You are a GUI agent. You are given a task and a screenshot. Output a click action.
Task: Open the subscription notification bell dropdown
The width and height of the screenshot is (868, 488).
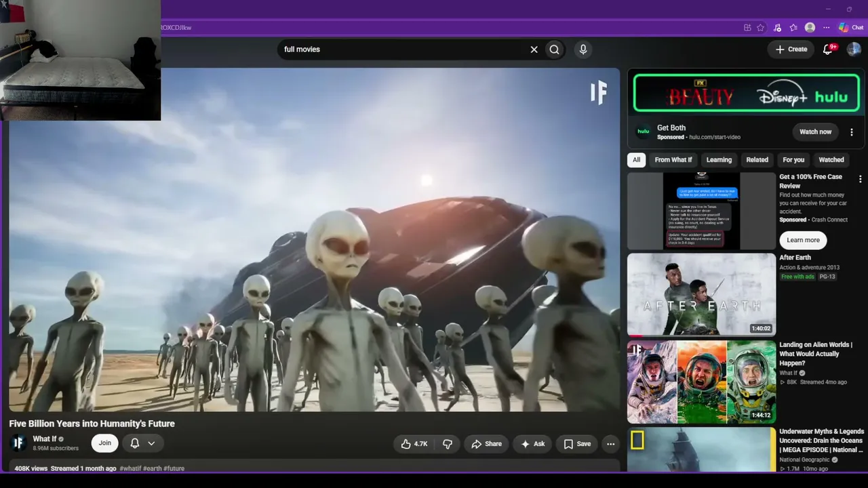(x=142, y=443)
